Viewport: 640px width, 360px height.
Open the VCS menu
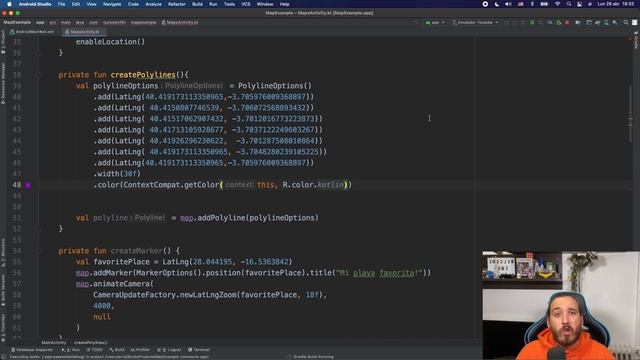pos(246,4)
